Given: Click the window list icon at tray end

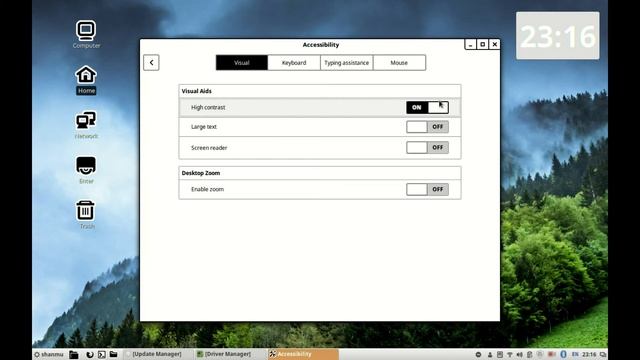Looking at the screenshot, I should tap(603, 355).
